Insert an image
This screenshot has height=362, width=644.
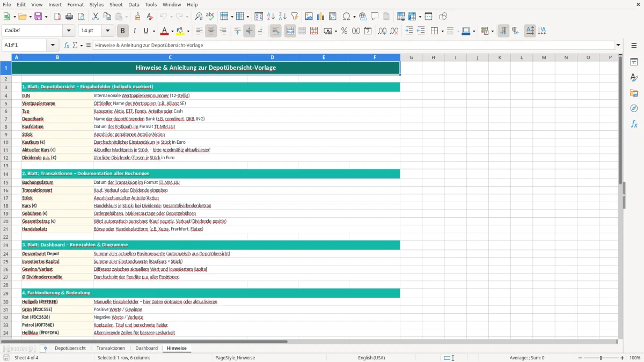point(309,17)
